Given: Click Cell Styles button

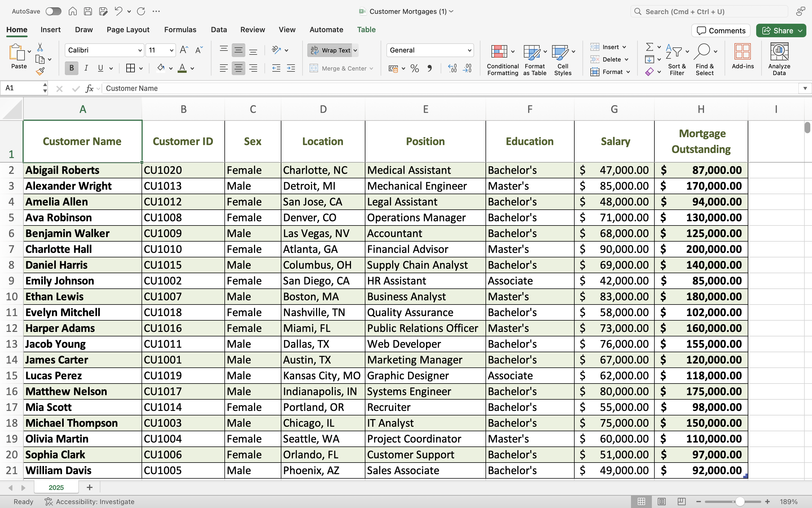Looking at the screenshot, I should [x=563, y=60].
